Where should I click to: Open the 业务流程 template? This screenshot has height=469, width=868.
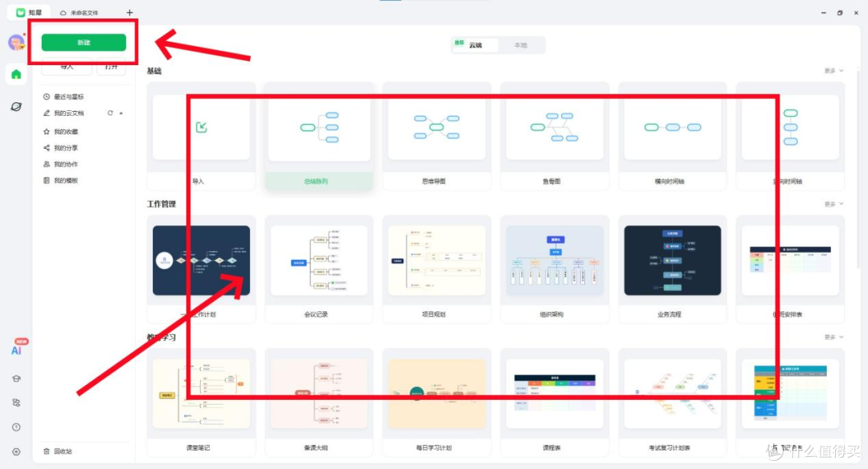click(673, 269)
